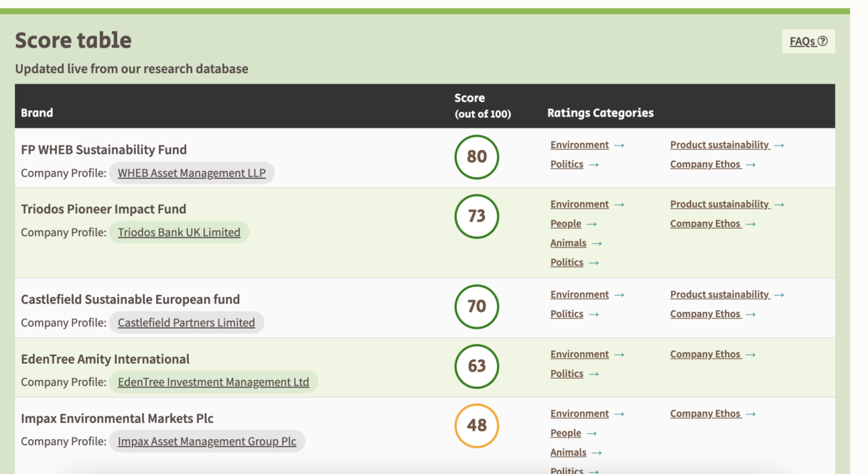
Task: Open Castlefield Partners Limited company profile
Action: pyautogui.click(x=186, y=322)
